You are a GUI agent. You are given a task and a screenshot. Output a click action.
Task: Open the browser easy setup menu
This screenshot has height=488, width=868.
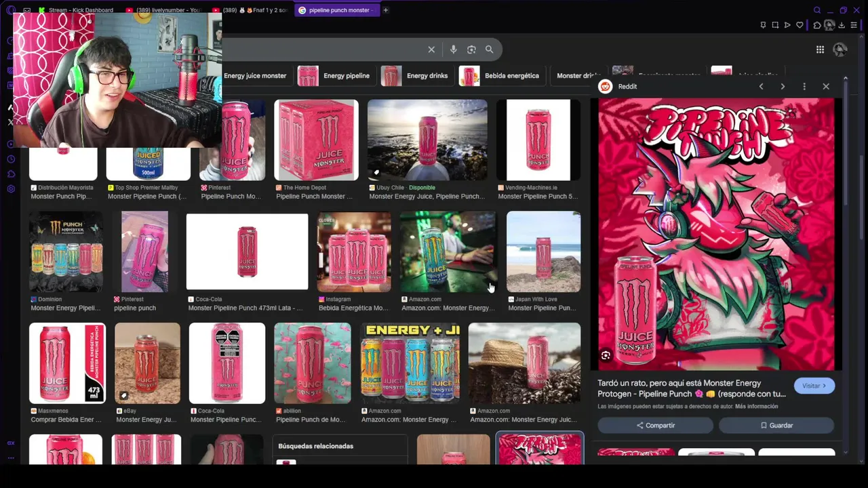pos(854,25)
